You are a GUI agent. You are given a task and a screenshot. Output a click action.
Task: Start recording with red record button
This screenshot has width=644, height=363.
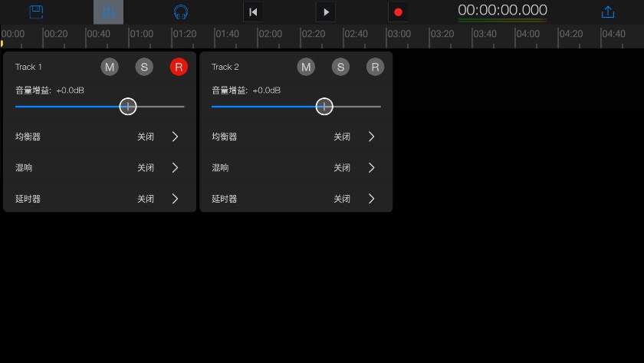[397, 12]
